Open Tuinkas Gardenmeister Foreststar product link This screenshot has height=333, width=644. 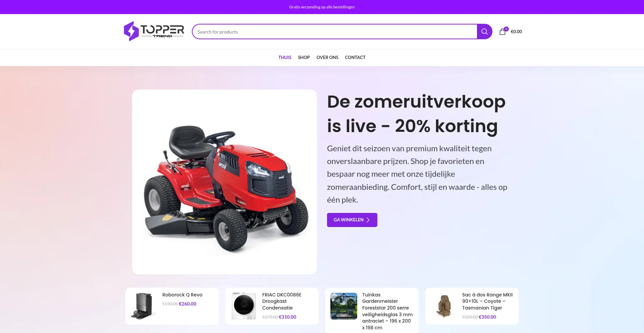tap(387, 311)
